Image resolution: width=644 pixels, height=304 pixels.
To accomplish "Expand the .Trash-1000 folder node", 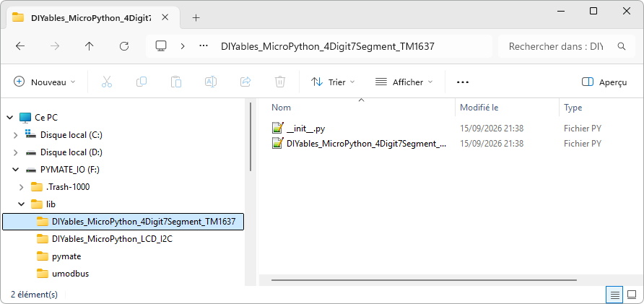I will tap(22, 187).
